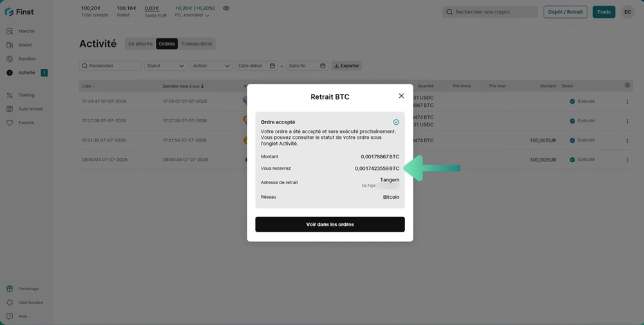
Task: Go to Staking section icon
Action: pyautogui.click(x=10, y=95)
